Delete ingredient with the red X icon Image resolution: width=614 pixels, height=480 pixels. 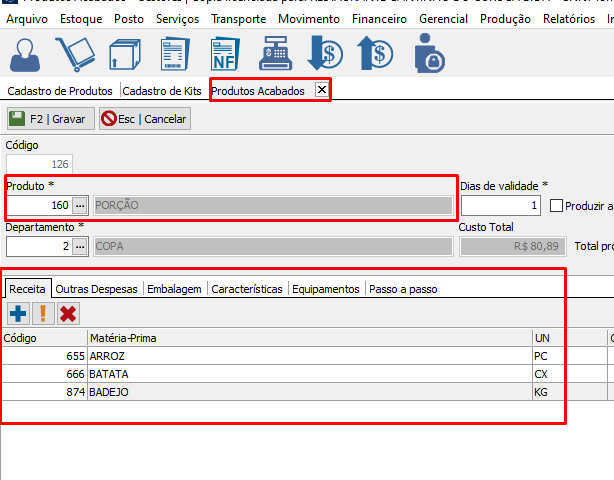tap(68, 314)
